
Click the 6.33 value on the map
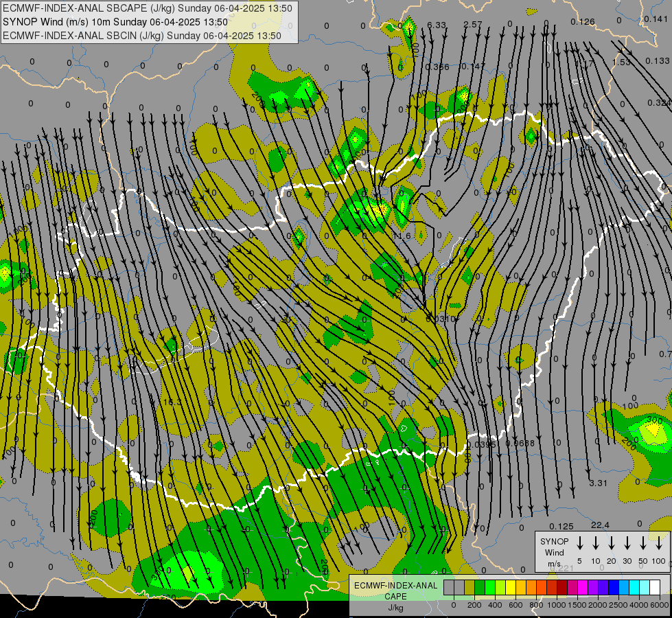click(437, 25)
